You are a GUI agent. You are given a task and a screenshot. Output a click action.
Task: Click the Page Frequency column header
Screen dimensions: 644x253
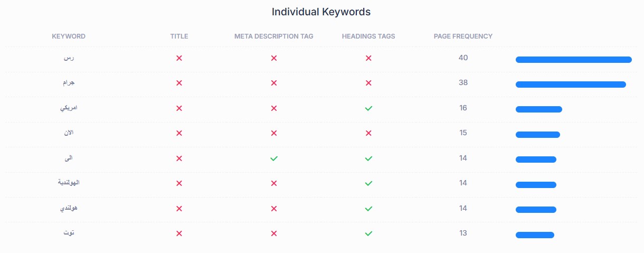click(x=463, y=36)
